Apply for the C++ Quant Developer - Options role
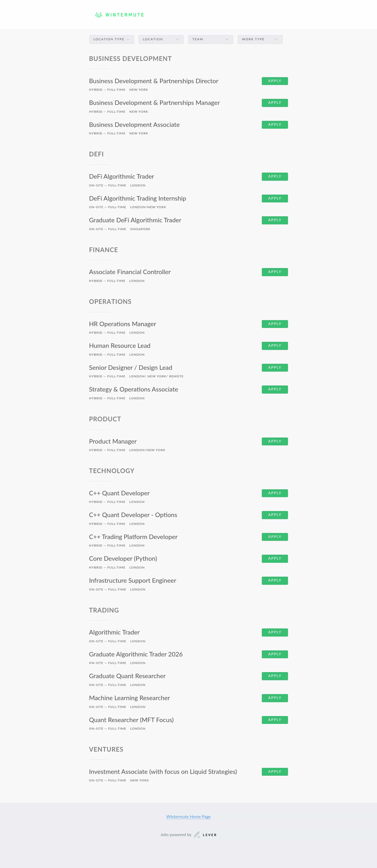Viewport: 377px width, 868px height. 274,515
